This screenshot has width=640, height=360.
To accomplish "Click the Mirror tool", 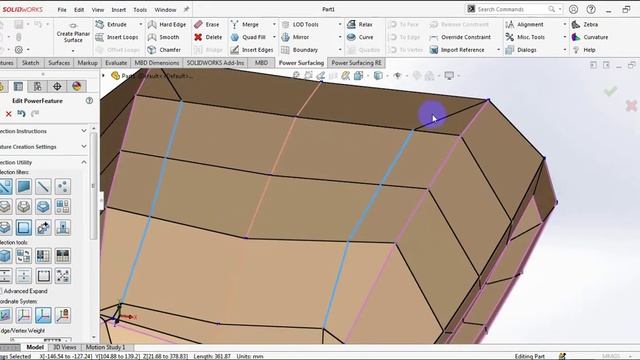I will coord(295,37).
